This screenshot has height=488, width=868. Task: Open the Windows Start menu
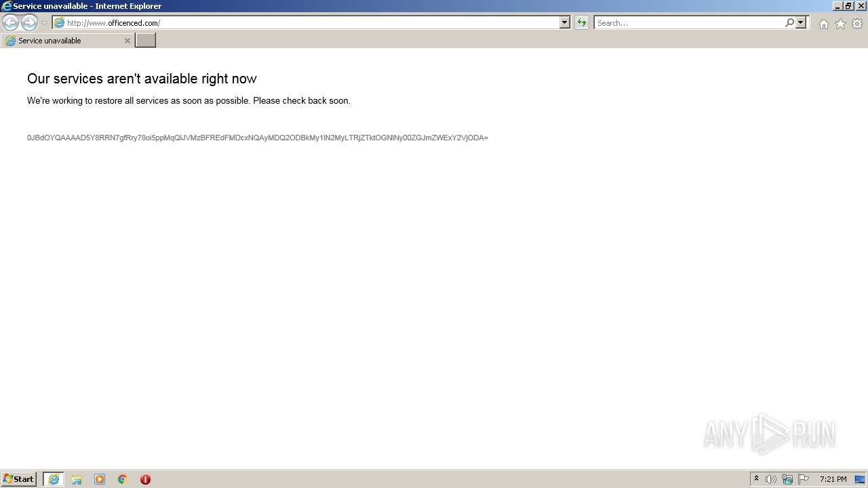click(19, 479)
